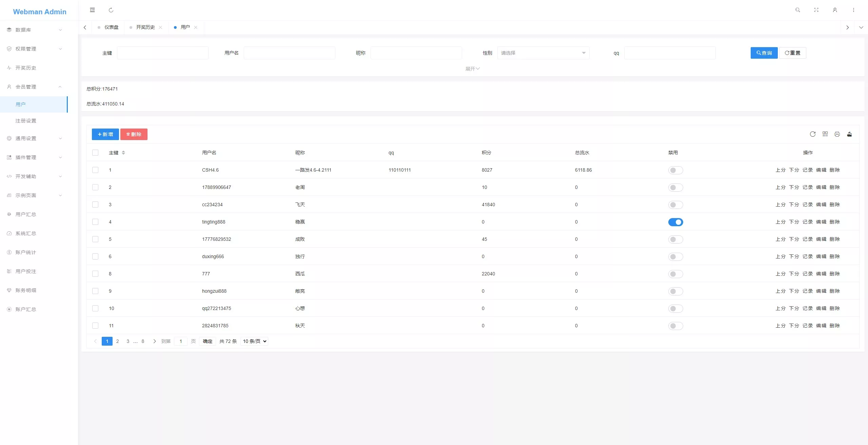Screen dimensions: 868x445
Task: Switch to the 开奖历史 tab
Action: coord(145,27)
